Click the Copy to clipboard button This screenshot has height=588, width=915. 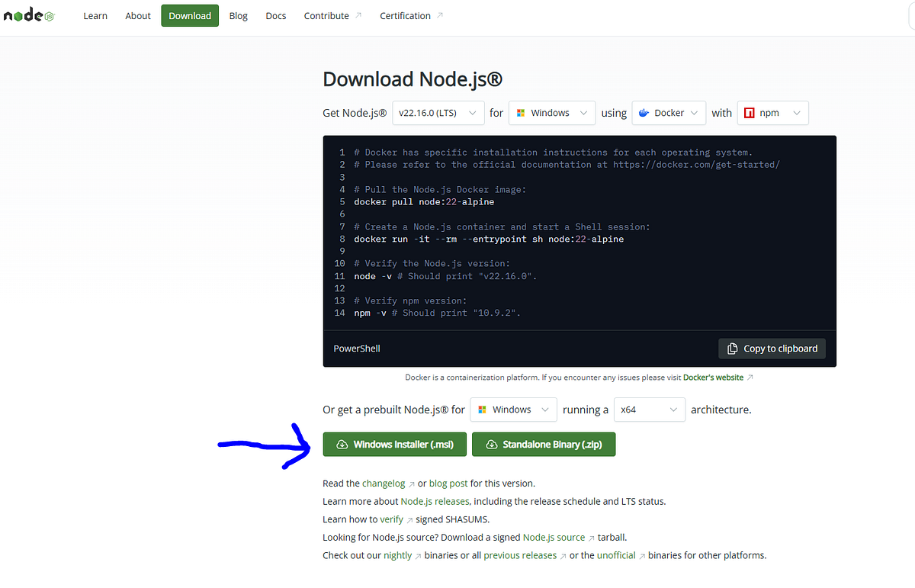pos(772,349)
